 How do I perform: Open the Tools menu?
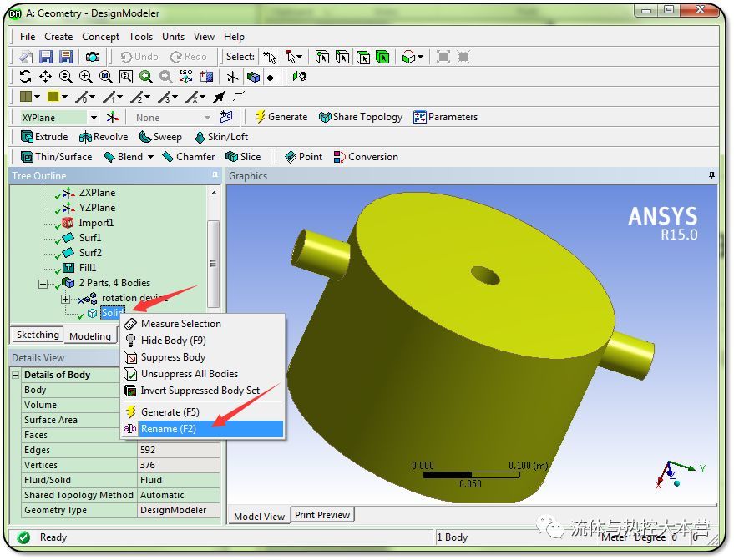click(x=141, y=37)
